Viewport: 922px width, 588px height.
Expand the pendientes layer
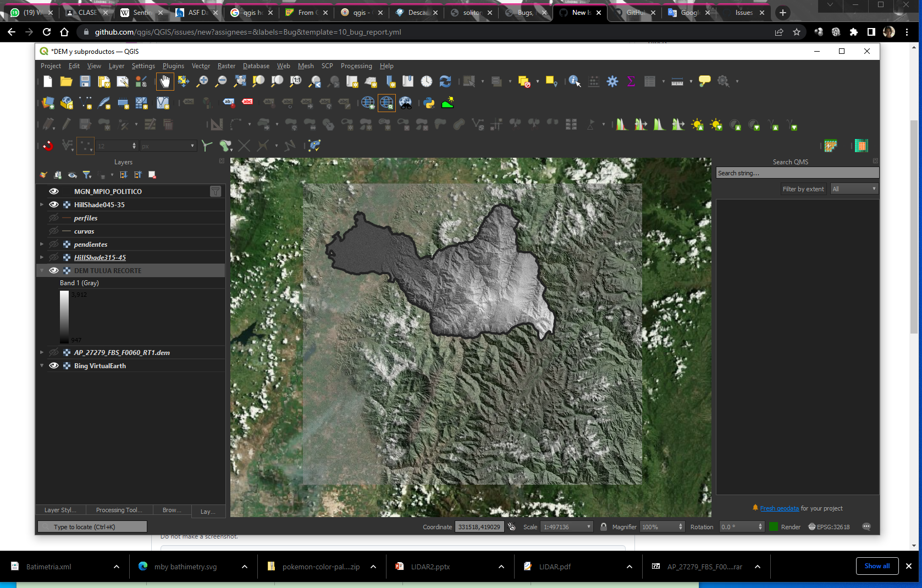[x=42, y=244]
